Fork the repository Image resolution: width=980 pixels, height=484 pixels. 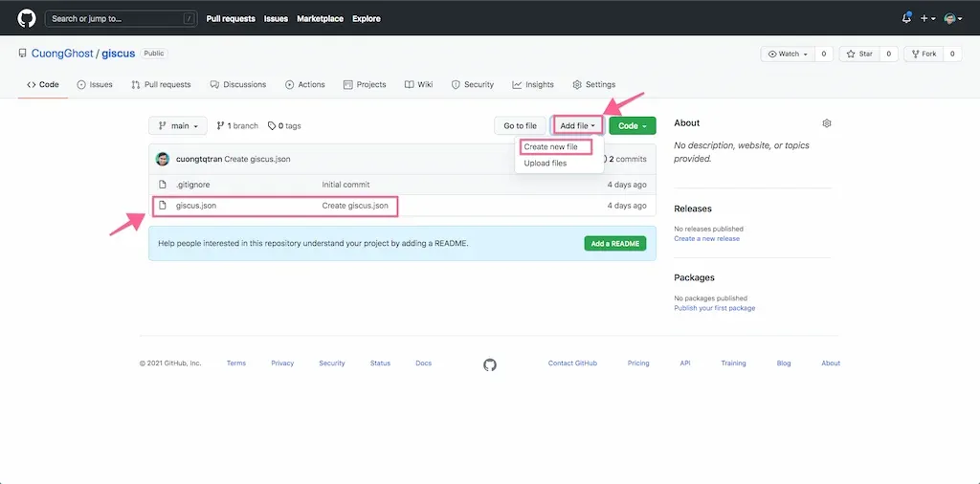(x=924, y=55)
